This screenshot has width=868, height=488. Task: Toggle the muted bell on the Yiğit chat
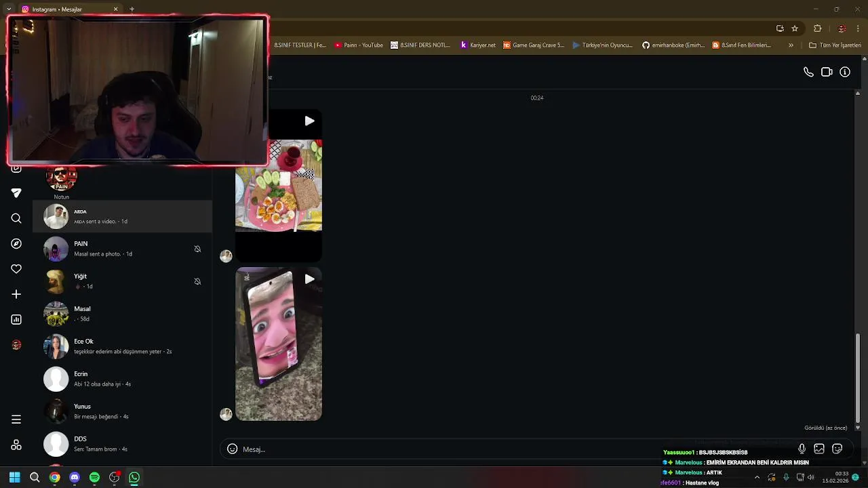(197, 281)
